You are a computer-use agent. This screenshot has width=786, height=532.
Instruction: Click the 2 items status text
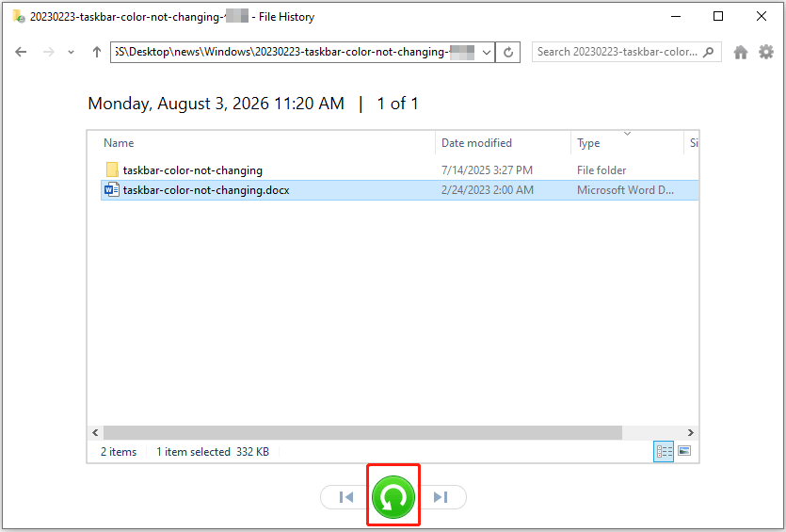(x=119, y=452)
